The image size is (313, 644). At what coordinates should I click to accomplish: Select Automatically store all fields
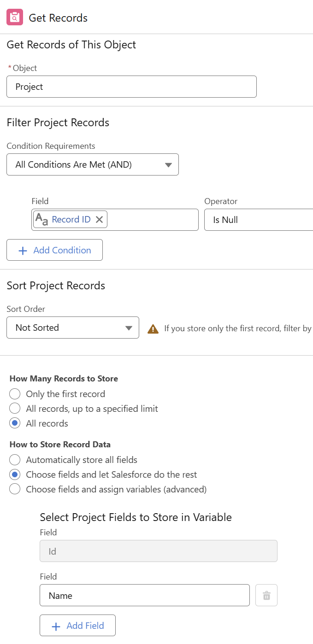(15, 460)
